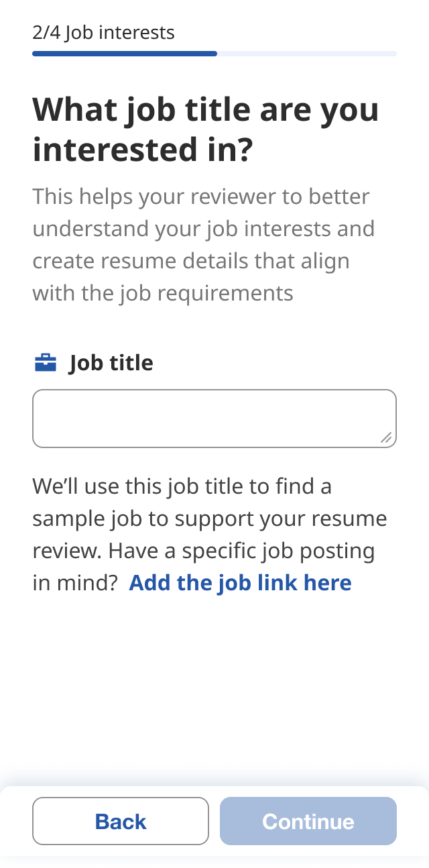Click the 'This helps your reviewer' description line
The width and height of the screenshot is (429, 868).
pos(200,197)
